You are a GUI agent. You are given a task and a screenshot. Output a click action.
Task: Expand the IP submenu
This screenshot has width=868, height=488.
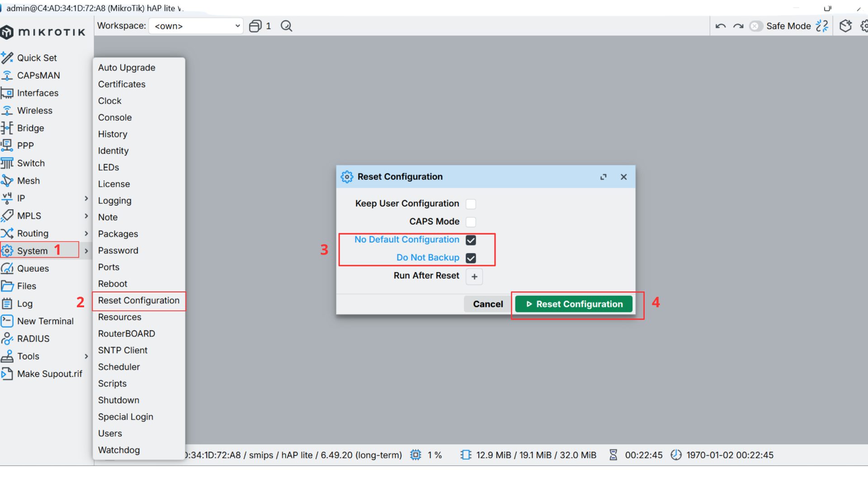(x=86, y=198)
